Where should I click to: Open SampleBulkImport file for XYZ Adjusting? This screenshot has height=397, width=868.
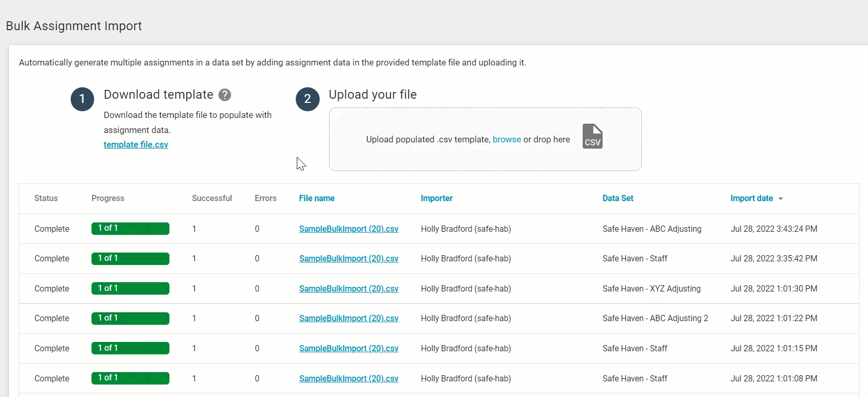[x=348, y=288]
